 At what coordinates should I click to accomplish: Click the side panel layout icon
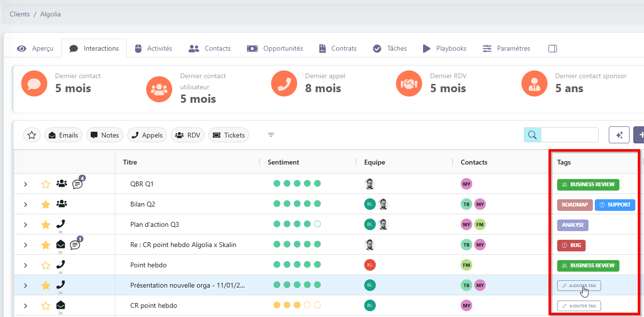(553, 49)
